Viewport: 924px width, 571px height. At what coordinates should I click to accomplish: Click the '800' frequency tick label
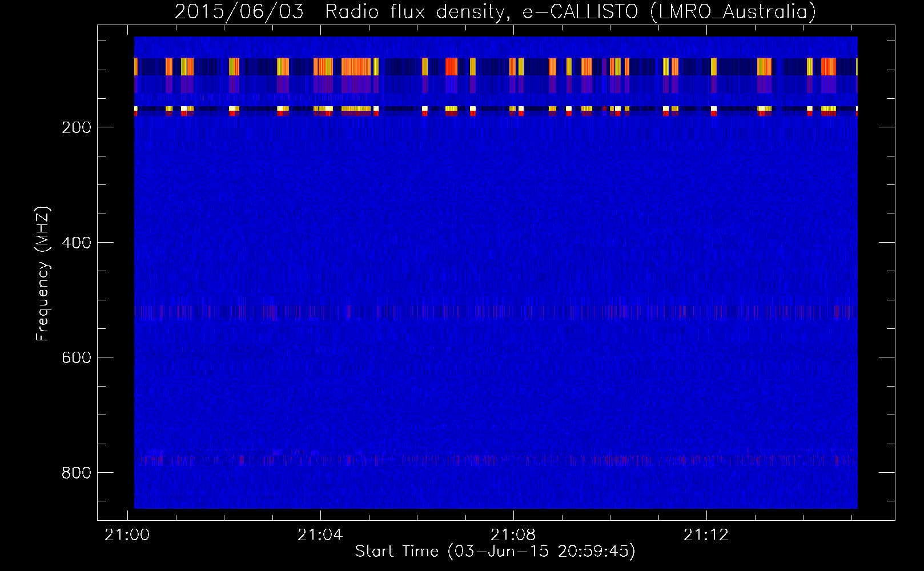[x=77, y=473]
